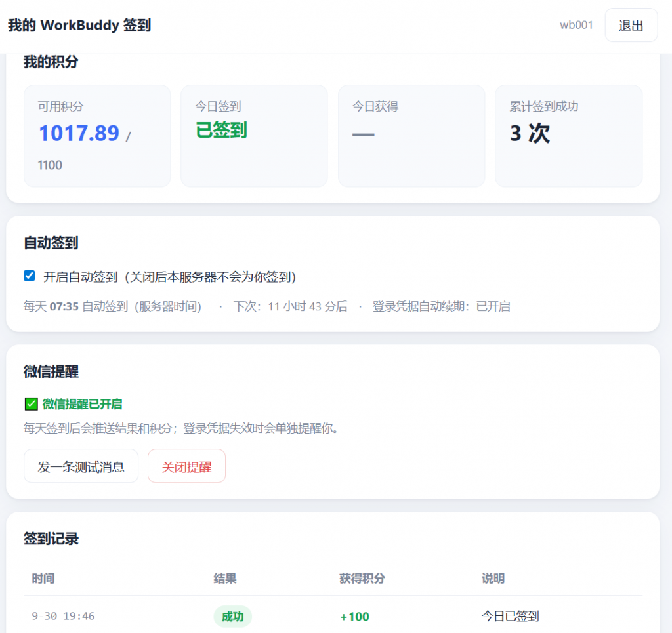This screenshot has height=633, width=672.
Task: Click the 成功 result badge in records
Action: tap(233, 617)
